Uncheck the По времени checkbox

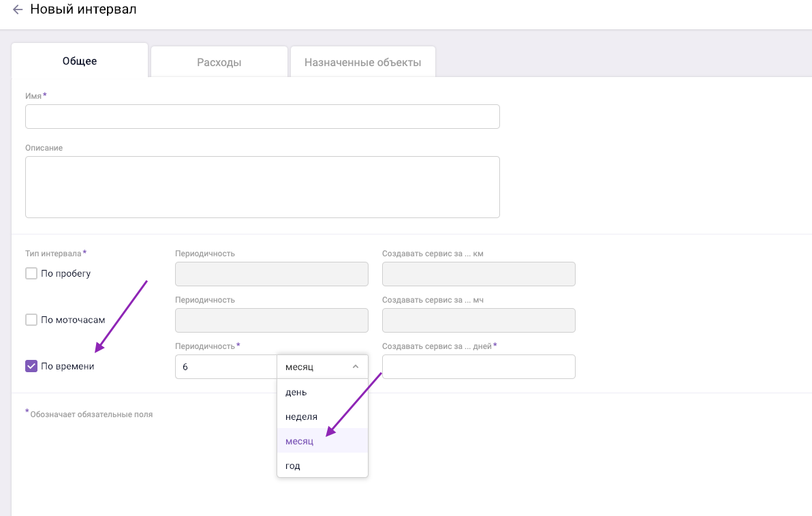(31, 366)
